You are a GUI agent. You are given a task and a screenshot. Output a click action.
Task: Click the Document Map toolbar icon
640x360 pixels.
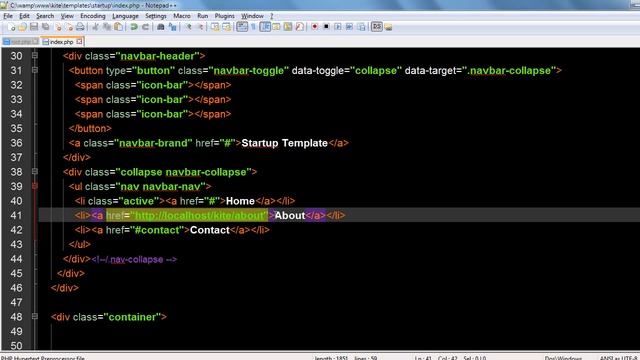pyautogui.click(x=288, y=27)
